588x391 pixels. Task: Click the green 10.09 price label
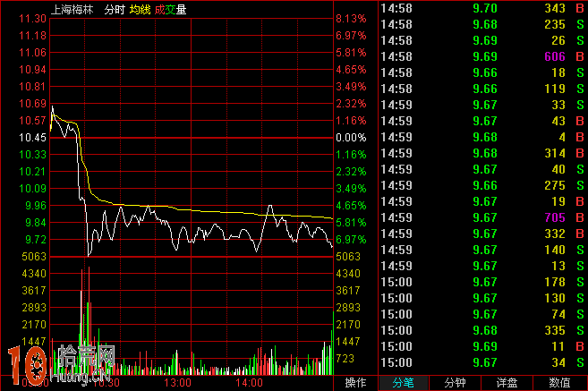click(x=32, y=188)
